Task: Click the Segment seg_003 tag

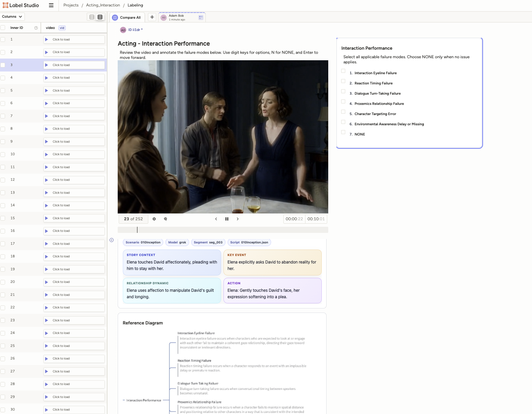Action: (x=208, y=242)
